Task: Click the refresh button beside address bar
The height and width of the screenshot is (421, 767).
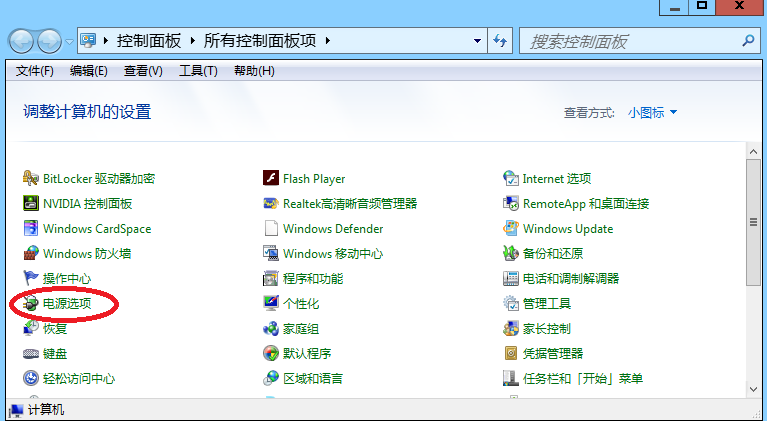Action: [500, 42]
